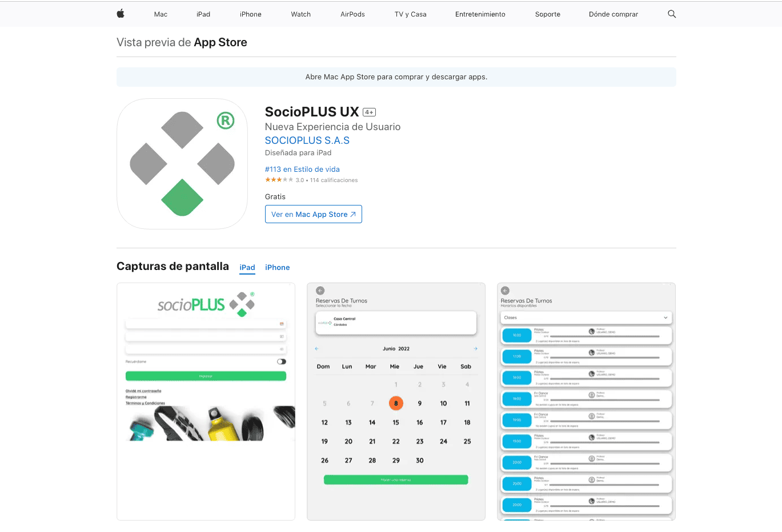782x532 pixels.
Task: Click previous month arrow beside Junio 2022
Action: pyautogui.click(x=316, y=349)
